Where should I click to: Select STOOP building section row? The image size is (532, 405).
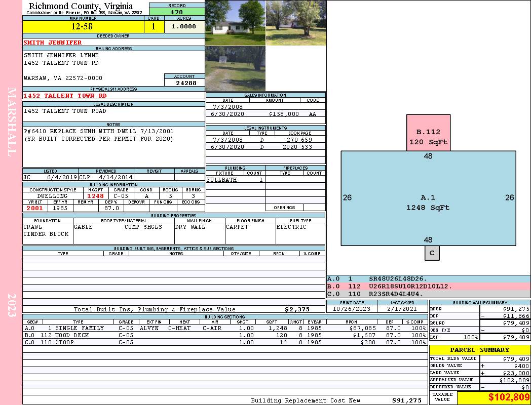[x=225, y=342]
